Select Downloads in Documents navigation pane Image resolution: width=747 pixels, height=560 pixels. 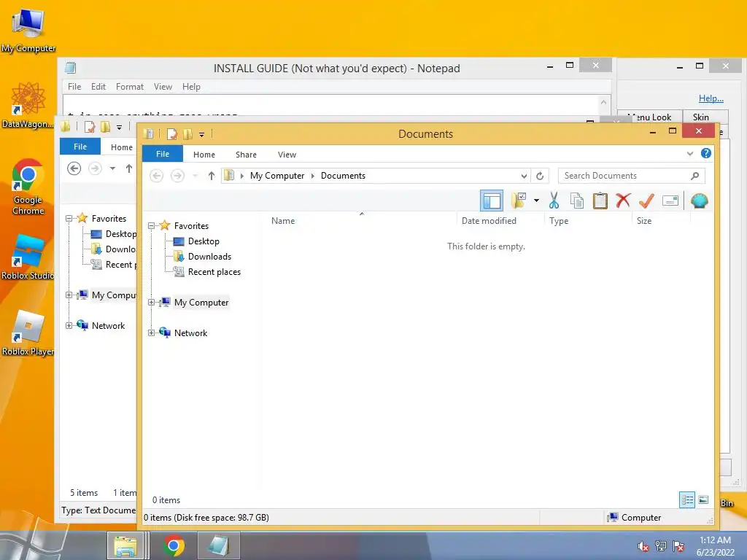[209, 256]
